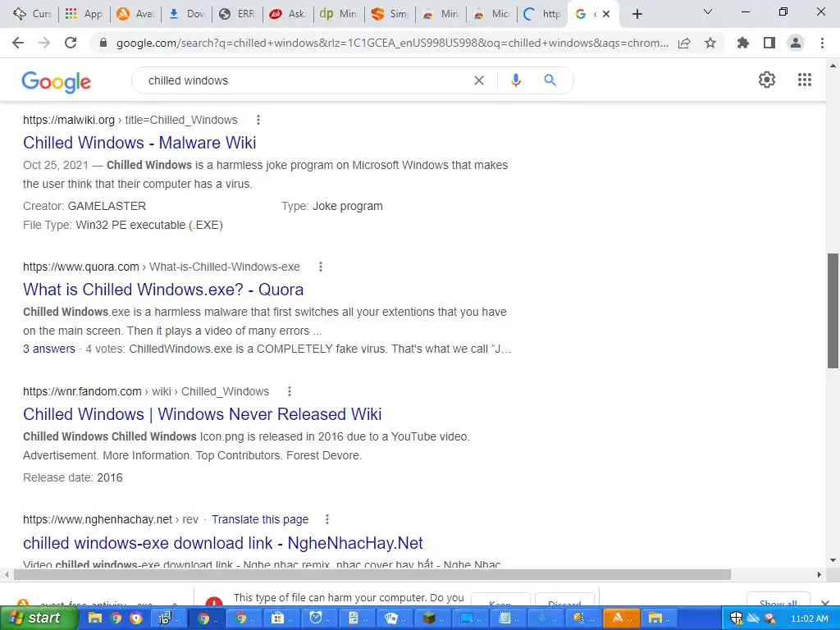Open Chrome's three-dot menu
Viewport: 840px width, 630px height.
pyautogui.click(x=822, y=43)
